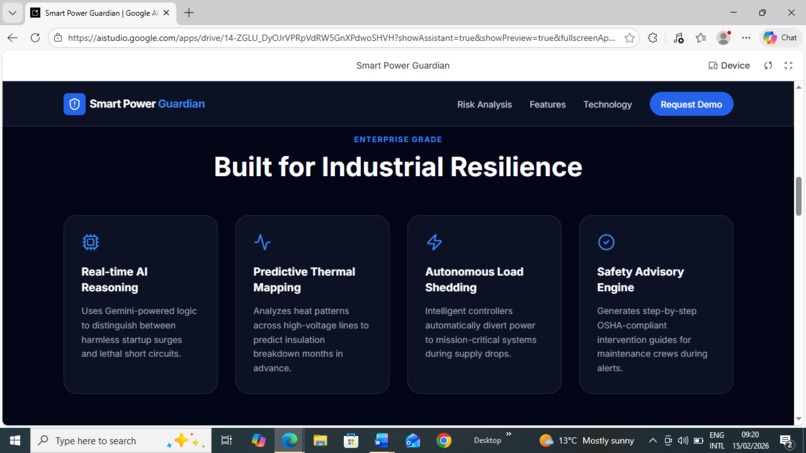This screenshot has height=453, width=806.
Task: Open the Technology navigation link
Action: coord(607,104)
